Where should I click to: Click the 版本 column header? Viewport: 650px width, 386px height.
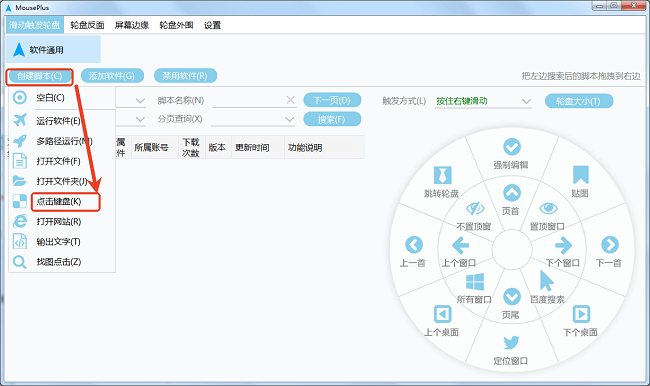pyautogui.click(x=218, y=147)
